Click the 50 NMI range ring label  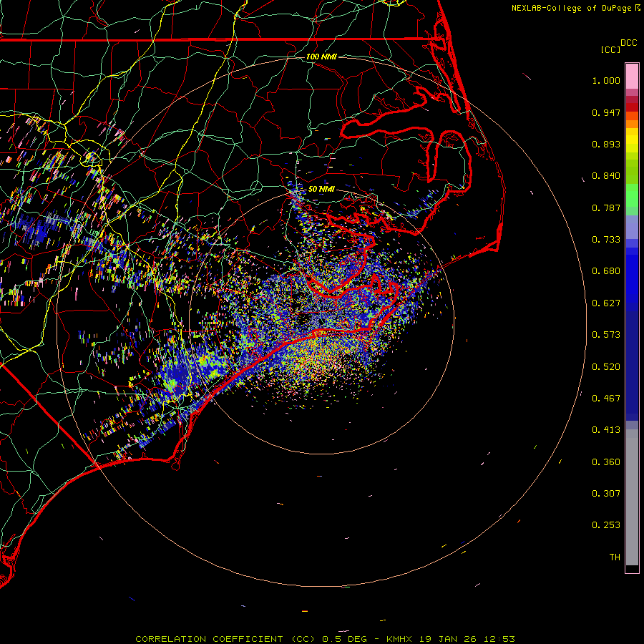[321, 189]
